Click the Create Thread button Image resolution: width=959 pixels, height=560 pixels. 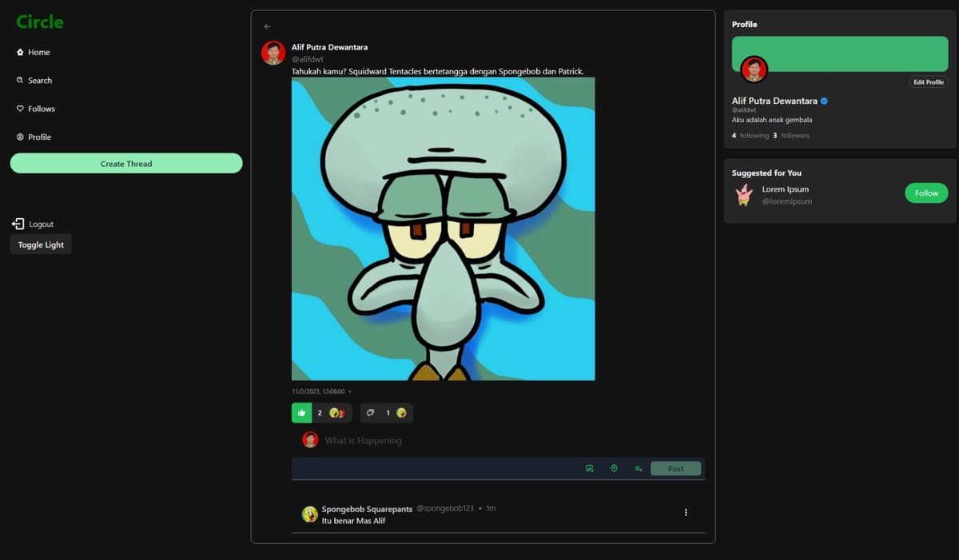(126, 163)
